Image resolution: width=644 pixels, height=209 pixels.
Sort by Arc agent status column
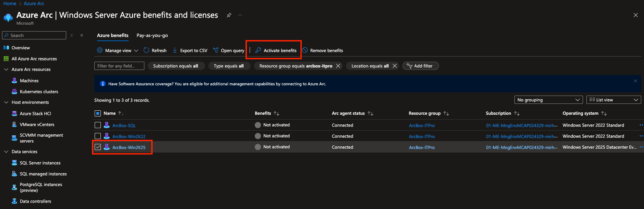click(x=352, y=113)
